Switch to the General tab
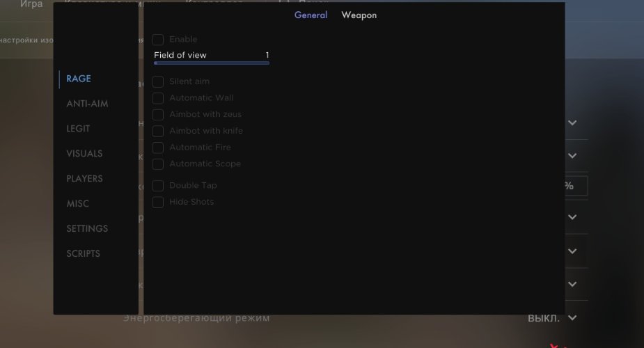 [311, 15]
